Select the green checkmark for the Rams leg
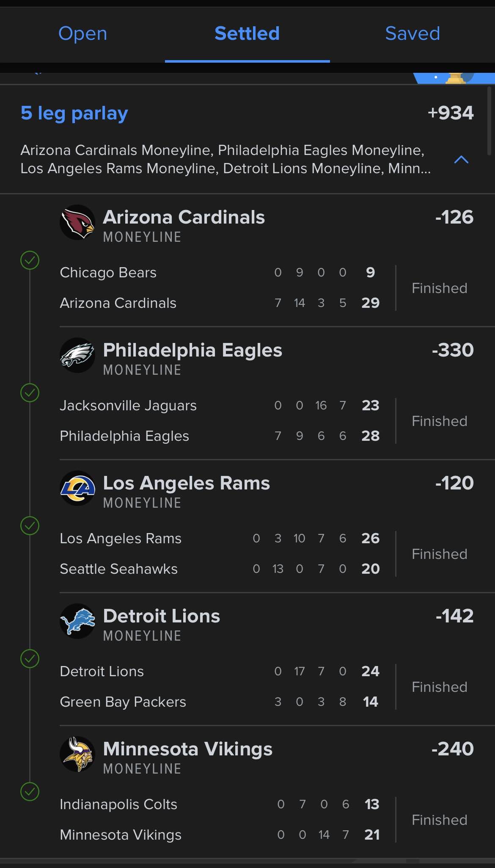The width and height of the screenshot is (495, 868). coord(30,526)
